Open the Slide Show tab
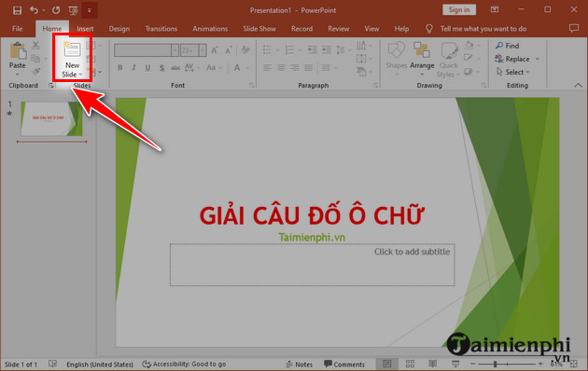Image resolution: width=588 pixels, height=371 pixels. click(259, 29)
